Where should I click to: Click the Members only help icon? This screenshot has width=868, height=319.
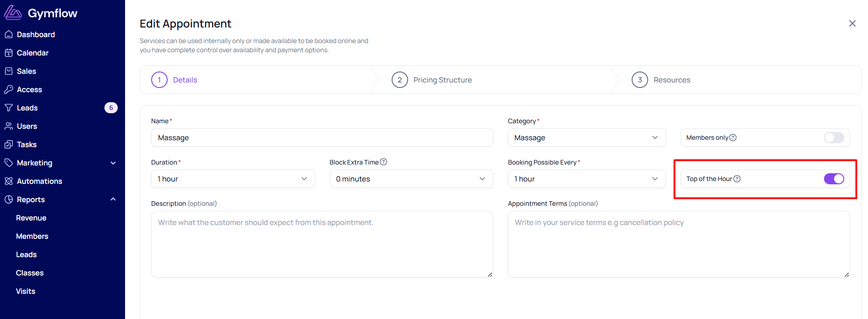[733, 137]
